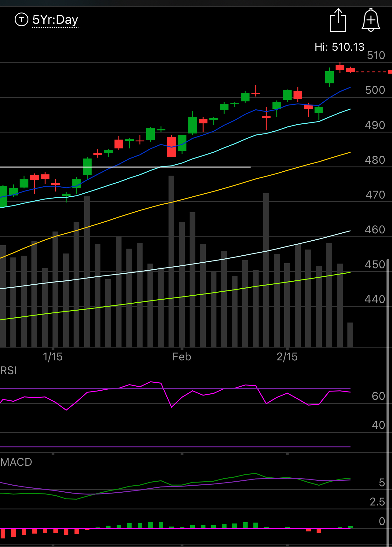Image resolution: width=392 pixels, height=547 pixels.
Task: Open the share chart icon
Action: coord(338,20)
